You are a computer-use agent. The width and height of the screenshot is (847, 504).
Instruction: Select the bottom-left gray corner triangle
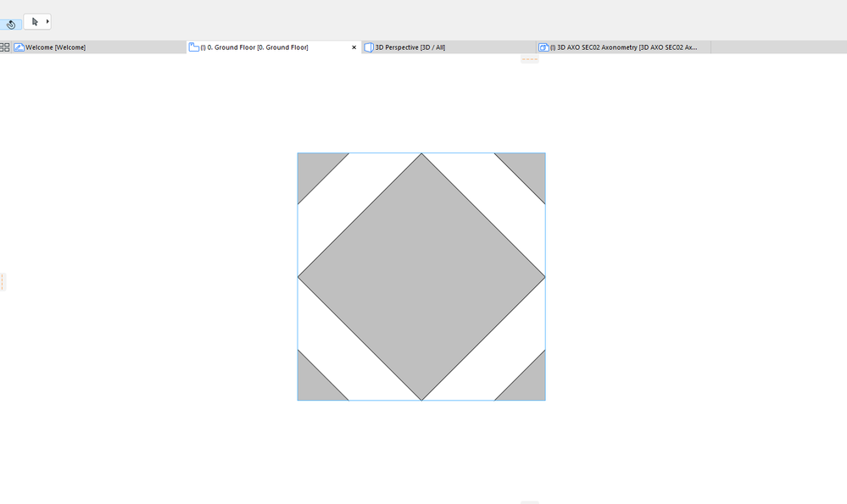[x=315, y=384]
